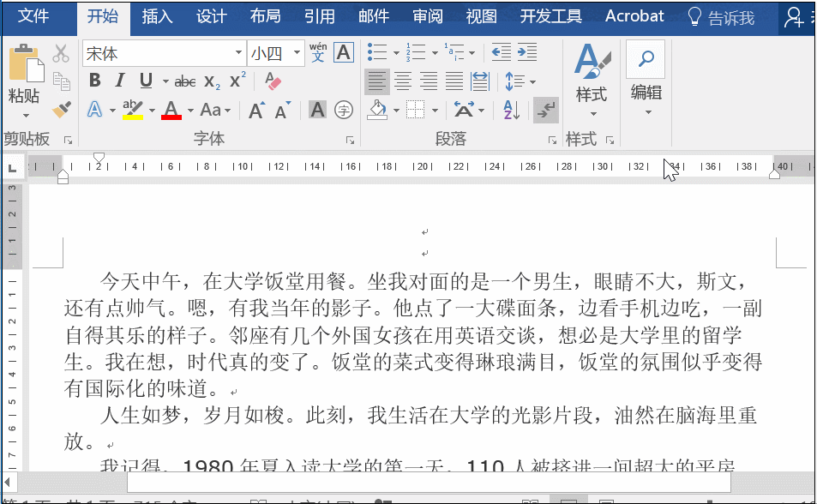Click the Asian layout icon
Image resolution: width=817 pixels, height=504 pixels.
(464, 110)
